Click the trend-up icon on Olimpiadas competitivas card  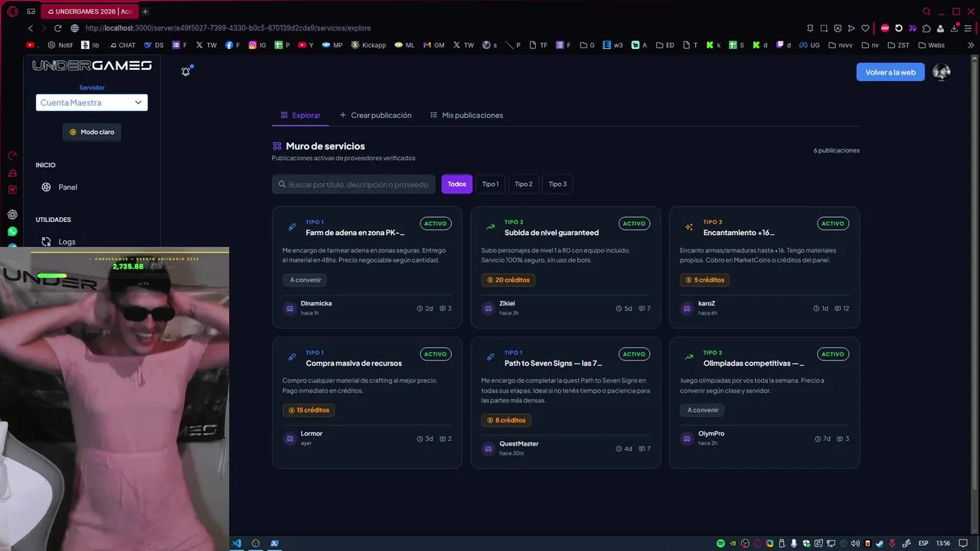pyautogui.click(x=689, y=357)
